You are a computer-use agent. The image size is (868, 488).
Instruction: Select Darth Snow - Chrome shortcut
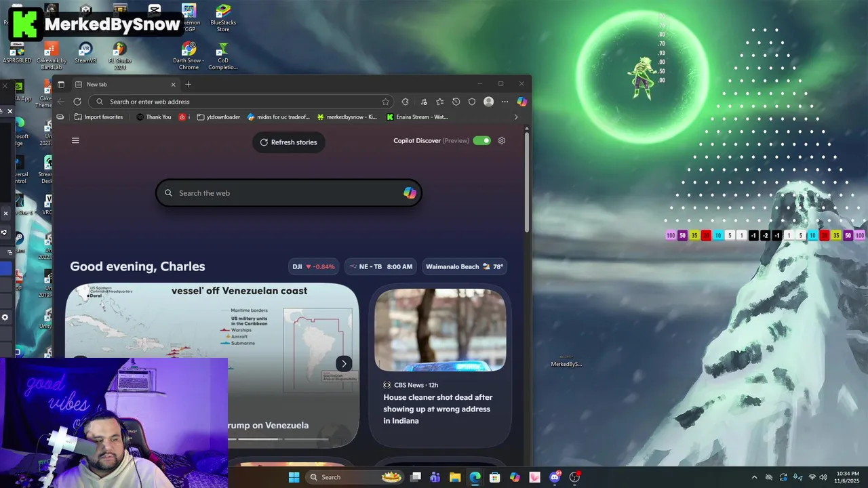point(189,56)
